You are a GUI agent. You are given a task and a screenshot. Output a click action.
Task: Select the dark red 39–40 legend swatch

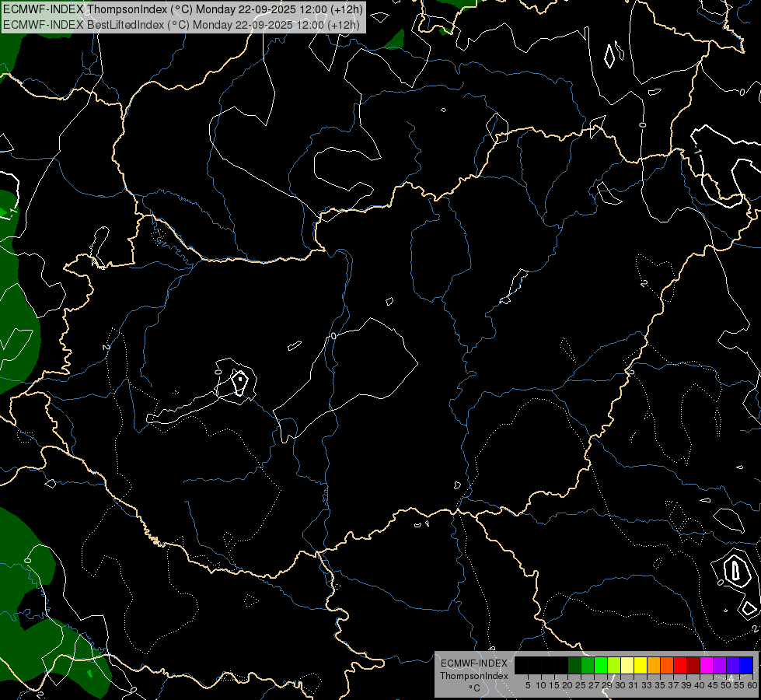pyautogui.click(x=693, y=665)
